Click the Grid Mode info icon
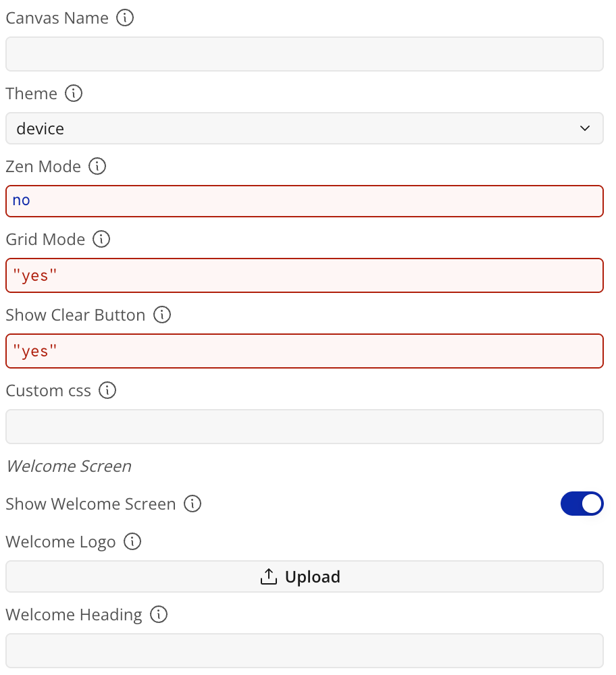 102,239
